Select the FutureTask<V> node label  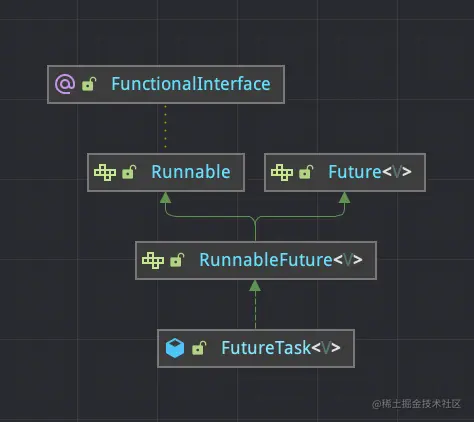[281, 348]
